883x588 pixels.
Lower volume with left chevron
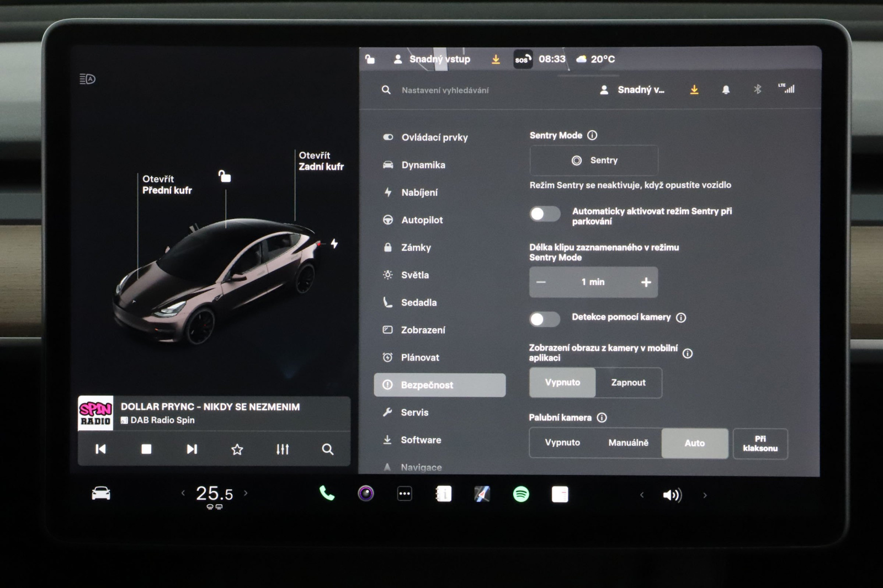642,495
